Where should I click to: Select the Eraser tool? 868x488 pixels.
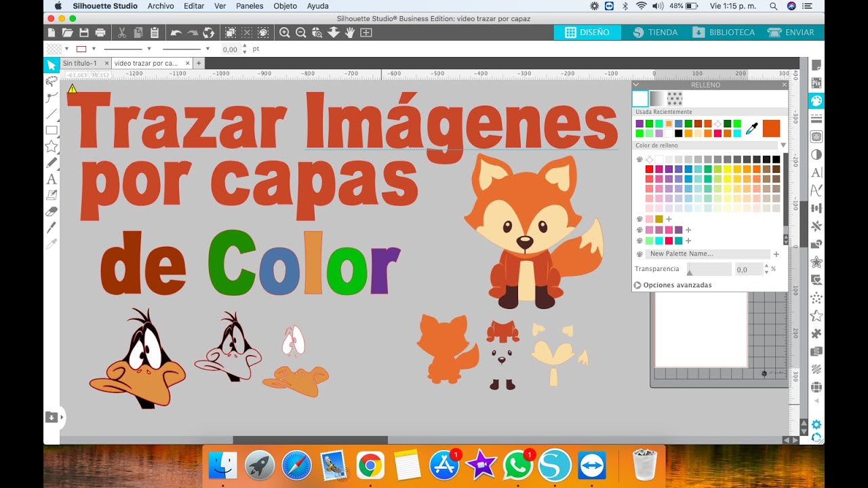pos(52,211)
